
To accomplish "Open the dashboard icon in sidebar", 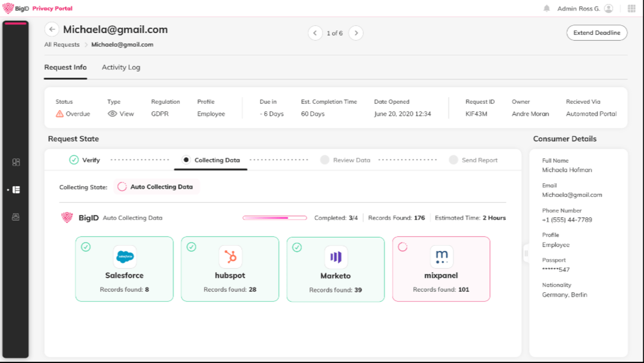I will coord(16,162).
